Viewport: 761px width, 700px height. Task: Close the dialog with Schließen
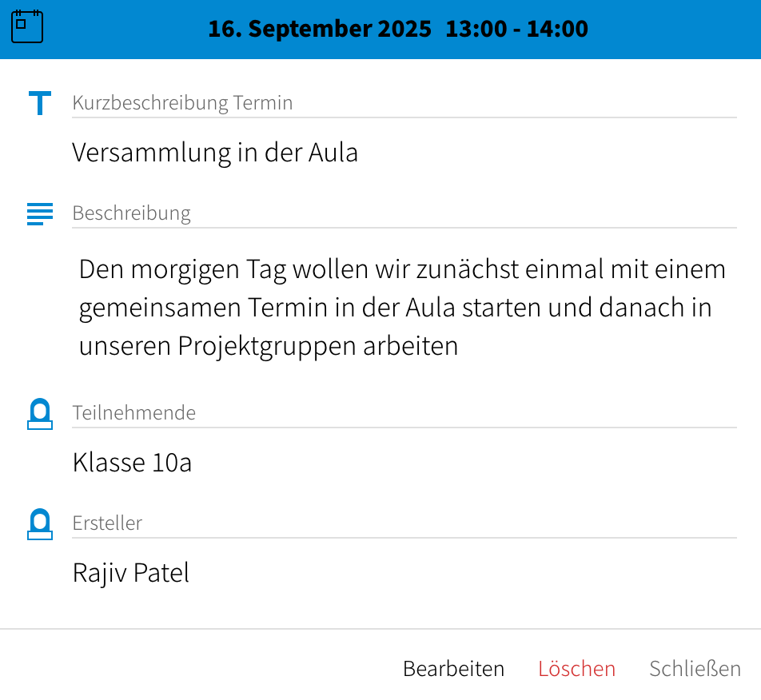695,668
